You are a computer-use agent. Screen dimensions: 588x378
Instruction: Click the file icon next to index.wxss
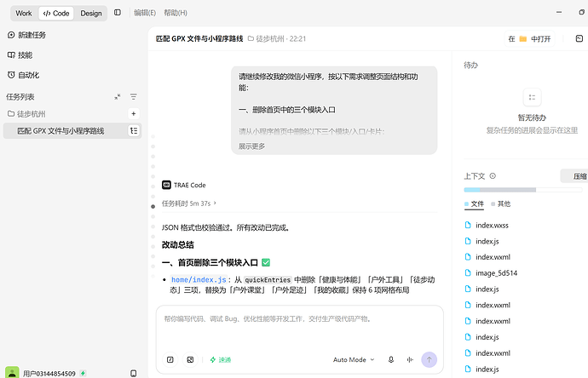coord(468,225)
